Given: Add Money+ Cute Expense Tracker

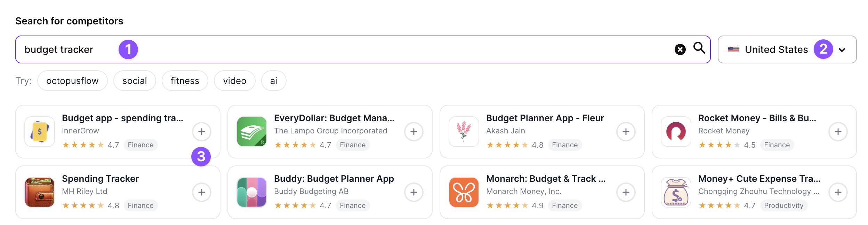Looking at the screenshot, I should [838, 192].
